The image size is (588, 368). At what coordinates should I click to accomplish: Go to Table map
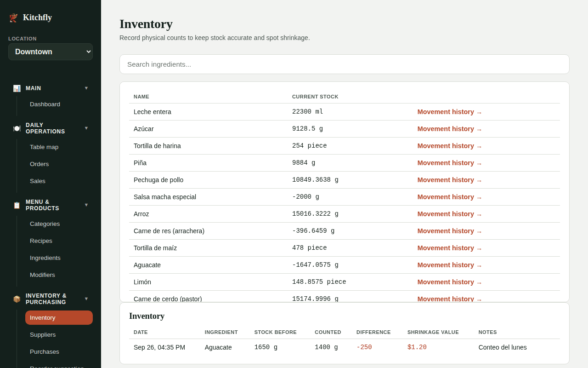(59, 147)
